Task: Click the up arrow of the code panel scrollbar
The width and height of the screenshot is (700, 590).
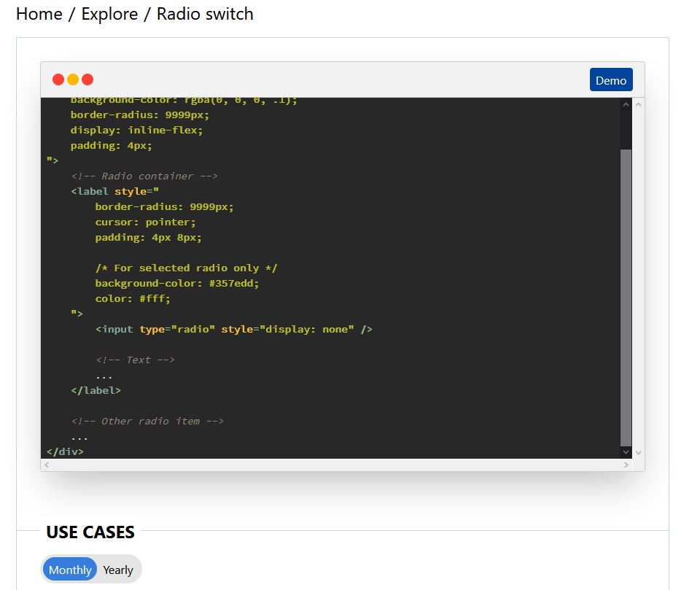Action: 626,104
